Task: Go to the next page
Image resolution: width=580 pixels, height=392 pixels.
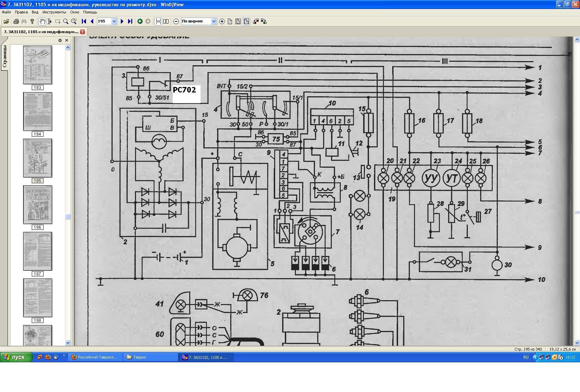Action: coord(122,21)
